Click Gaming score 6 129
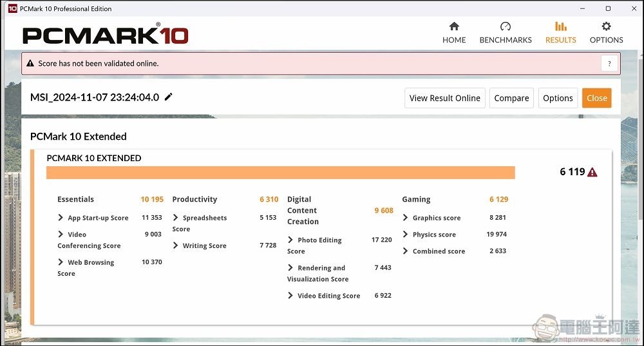The height and width of the screenshot is (346, 644). (498, 199)
